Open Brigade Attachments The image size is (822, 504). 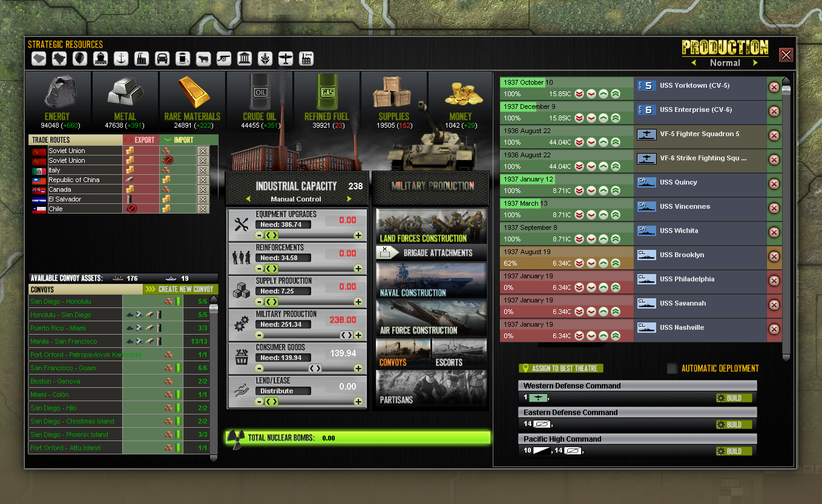tap(432, 253)
